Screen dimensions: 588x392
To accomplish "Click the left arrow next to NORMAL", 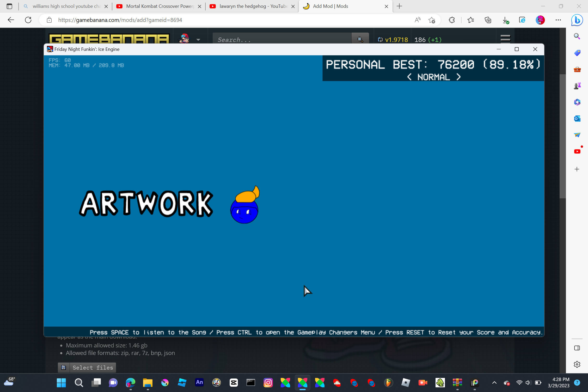I will pos(409,77).
